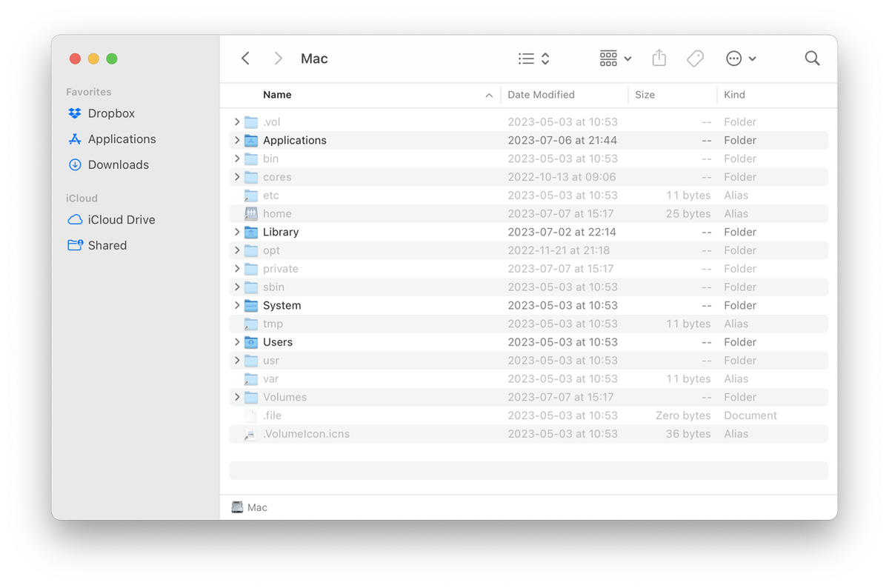Image resolution: width=889 pixels, height=588 pixels.
Task: Click the Library folder icon
Action: point(251,232)
